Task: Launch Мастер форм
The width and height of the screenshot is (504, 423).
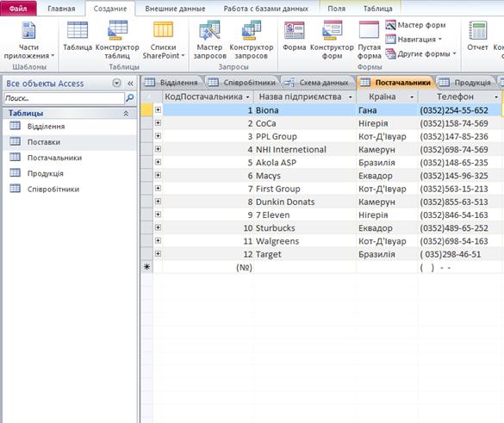Action: click(415, 25)
